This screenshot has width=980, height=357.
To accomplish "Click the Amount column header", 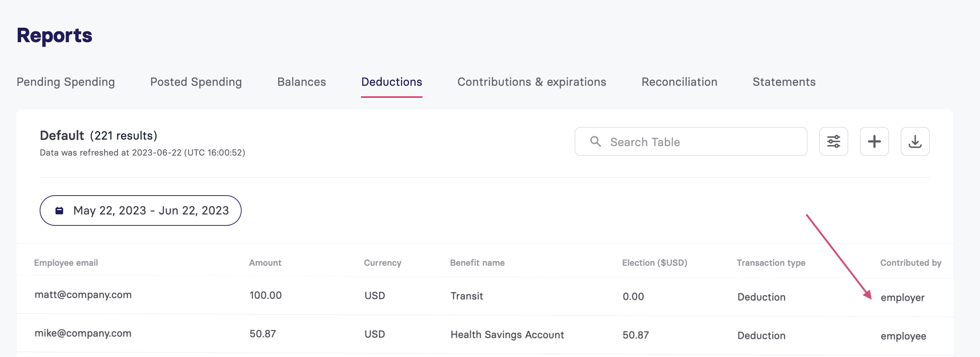I will click(x=265, y=263).
